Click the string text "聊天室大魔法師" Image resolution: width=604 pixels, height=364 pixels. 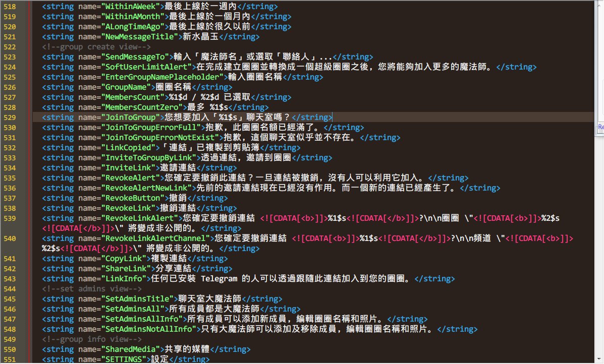coord(210,298)
